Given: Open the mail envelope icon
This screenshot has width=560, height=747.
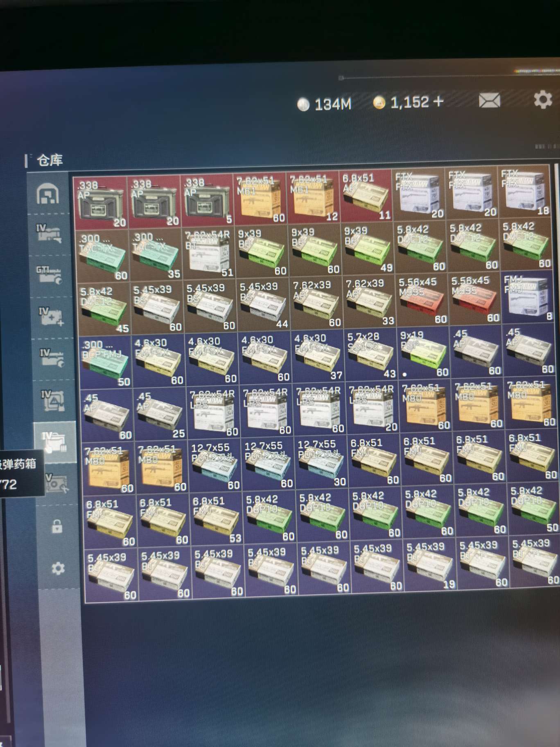Looking at the screenshot, I should (x=489, y=100).
